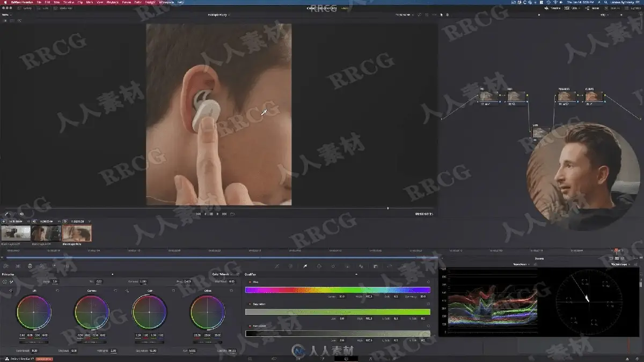Play the clip forward in viewer

coord(217,214)
